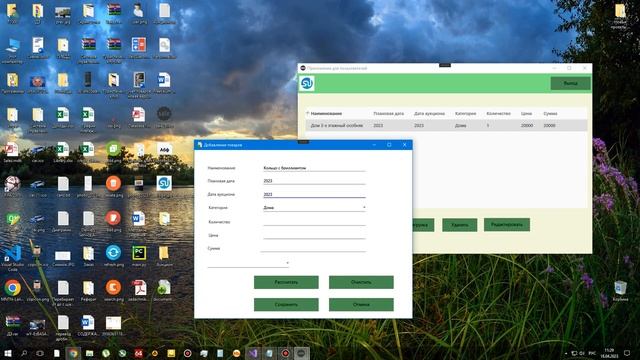Click the Цена column header in the table
Screen dimensions: 640x360
[x=526, y=113]
